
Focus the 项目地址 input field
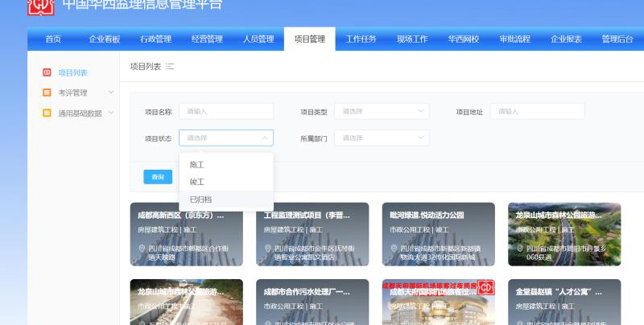click(537, 111)
